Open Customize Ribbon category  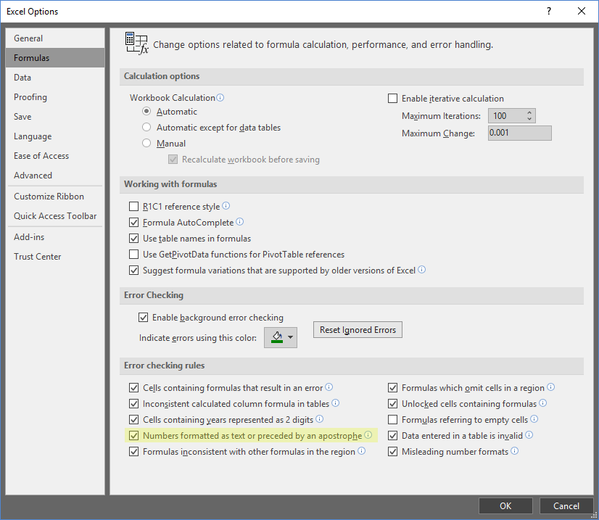tap(55, 196)
